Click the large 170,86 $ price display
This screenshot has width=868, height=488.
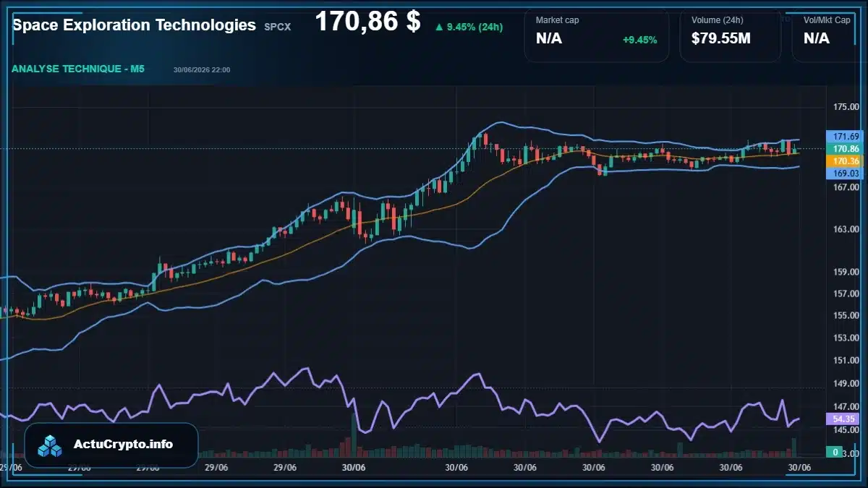[367, 22]
